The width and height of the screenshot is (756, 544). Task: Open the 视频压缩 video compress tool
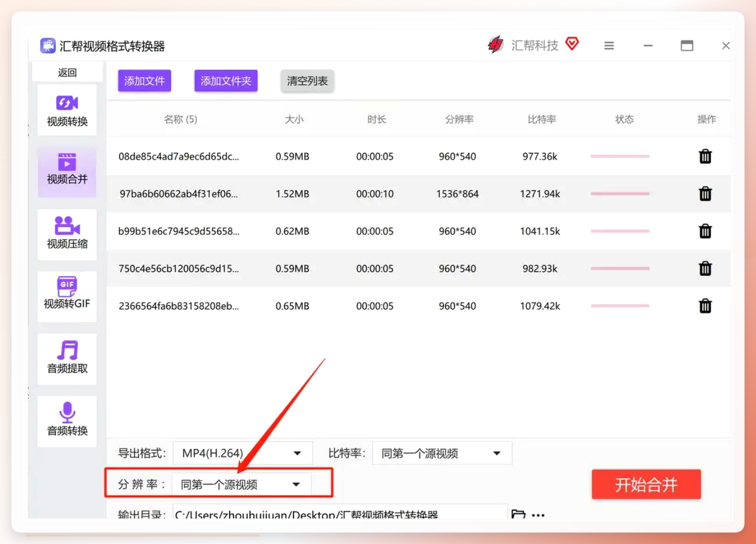pos(67,234)
